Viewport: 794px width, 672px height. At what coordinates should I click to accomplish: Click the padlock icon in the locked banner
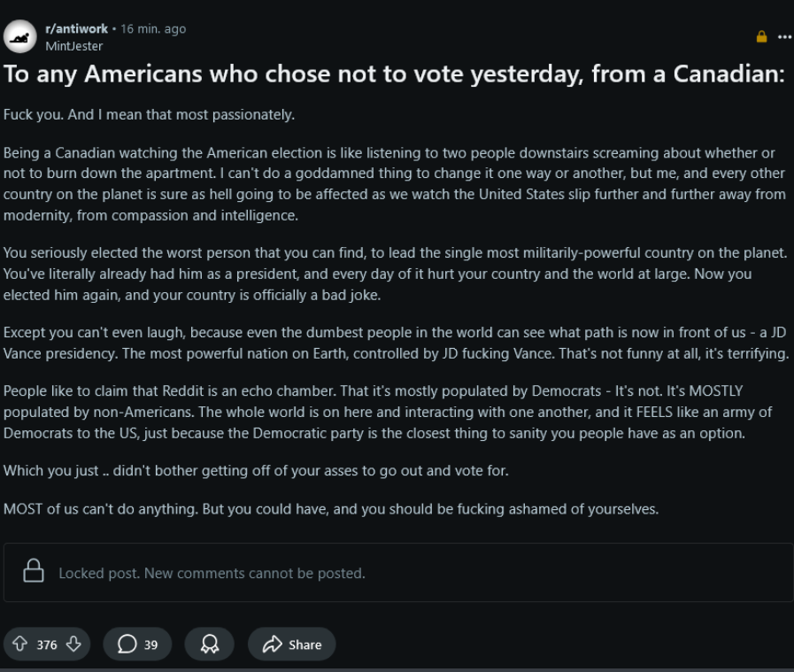[x=34, y=572]
